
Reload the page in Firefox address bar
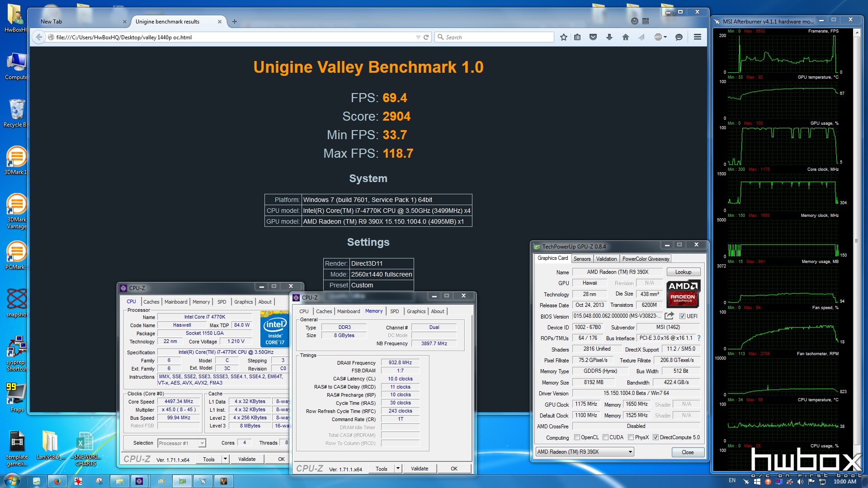(x=426, y=37)
